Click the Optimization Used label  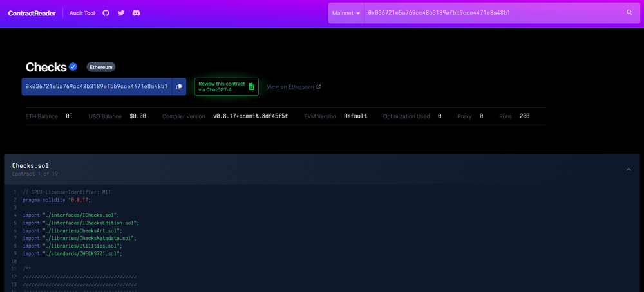pyautogui.click(x=406, y=116)
